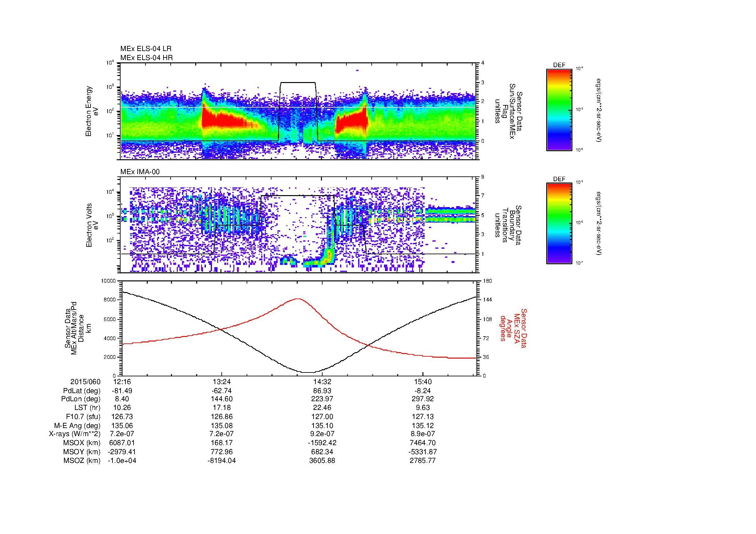Click the 'X-rays (W/m**2)' row label

coord(75,434)
